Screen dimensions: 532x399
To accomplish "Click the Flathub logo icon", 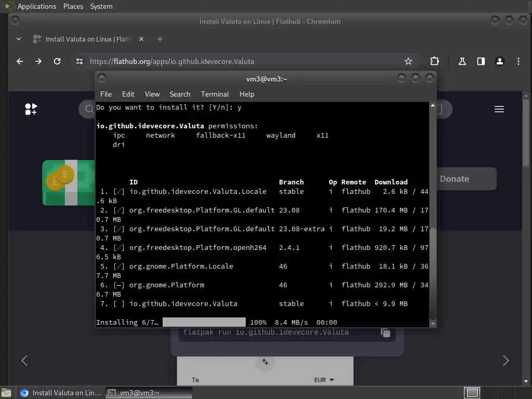I will pos(31,109).
